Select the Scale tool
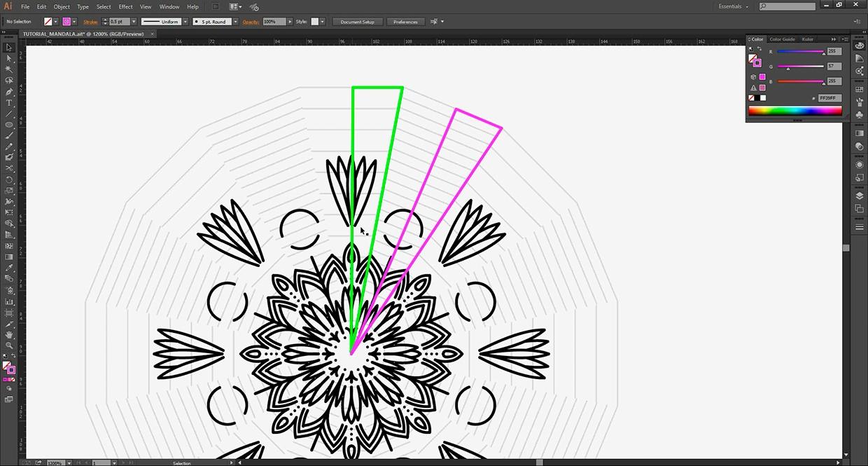Image resolution: width=868 pixels, height=466 pixels. tap(9, 191)
